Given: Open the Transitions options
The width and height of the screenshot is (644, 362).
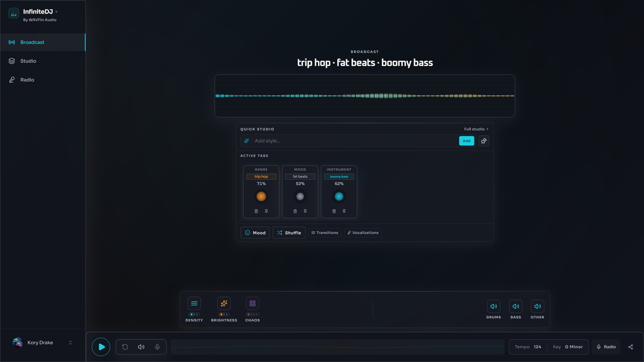Looking at the screenshot, I should pyautogui.click(x=325, y=233).
